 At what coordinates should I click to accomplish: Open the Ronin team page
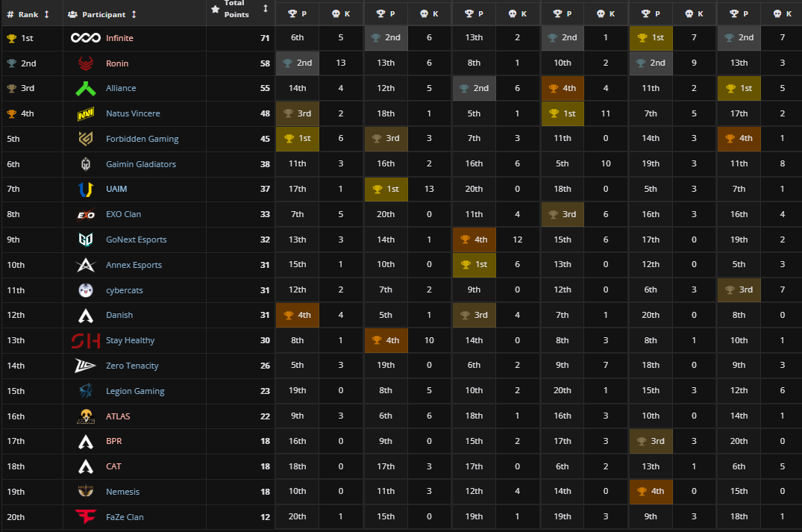pos(117,63)
